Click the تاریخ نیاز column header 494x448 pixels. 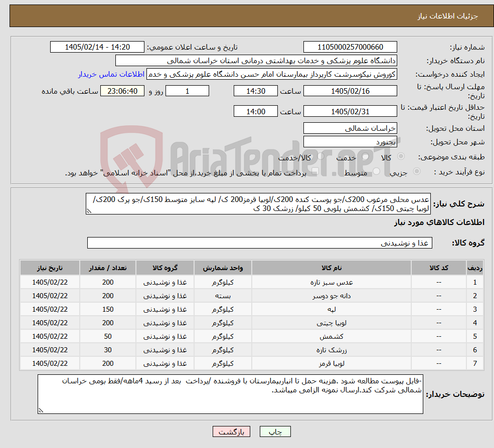pyautogui.click(x=50, y=268)
